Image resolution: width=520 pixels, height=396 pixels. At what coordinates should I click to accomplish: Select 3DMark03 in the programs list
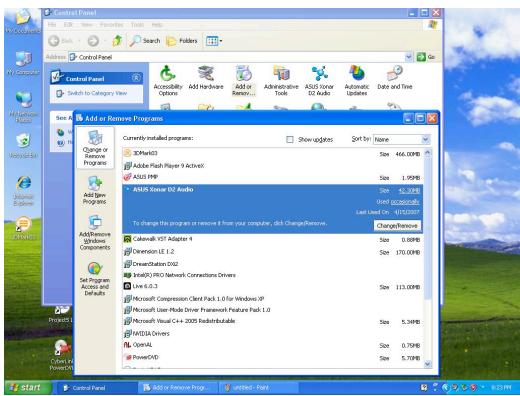273,153
